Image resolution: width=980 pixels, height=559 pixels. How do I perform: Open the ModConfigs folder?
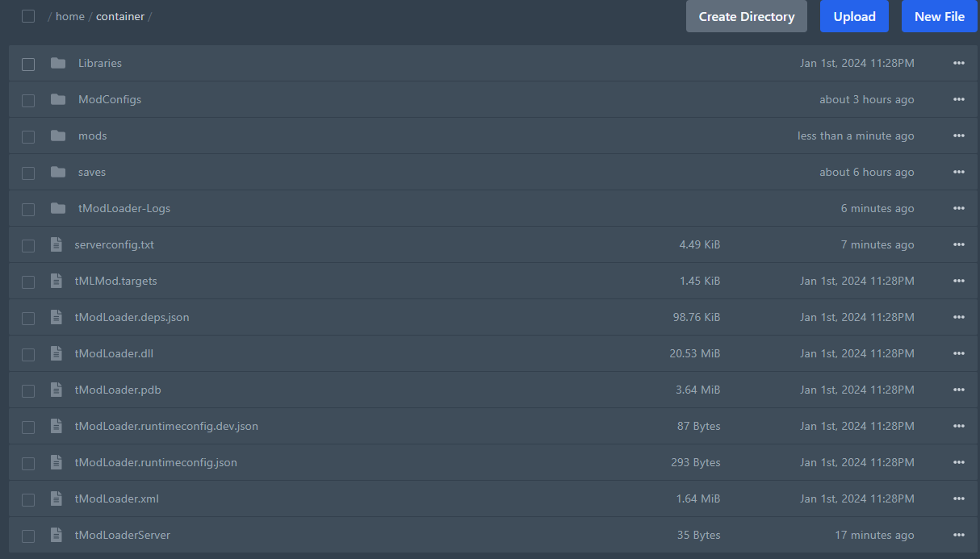(110, 99)
